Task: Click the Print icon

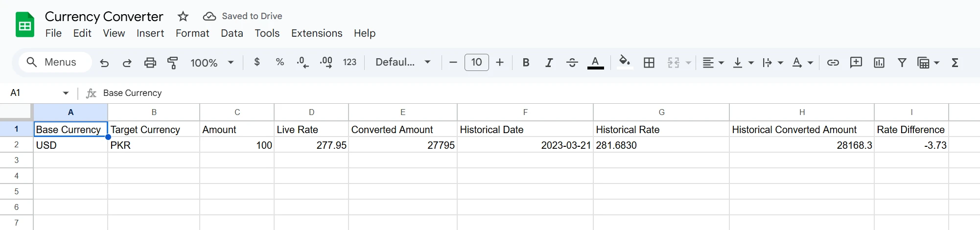Action: [x=150, y=63]
